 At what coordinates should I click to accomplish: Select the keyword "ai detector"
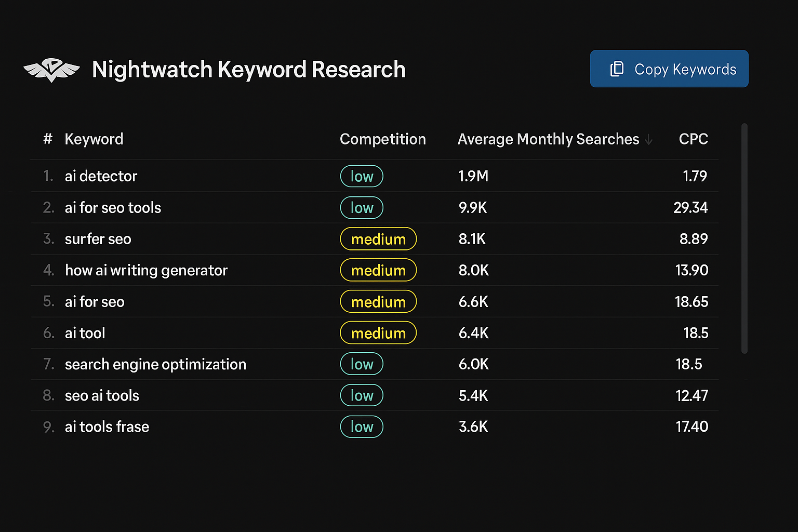[101, 176]
